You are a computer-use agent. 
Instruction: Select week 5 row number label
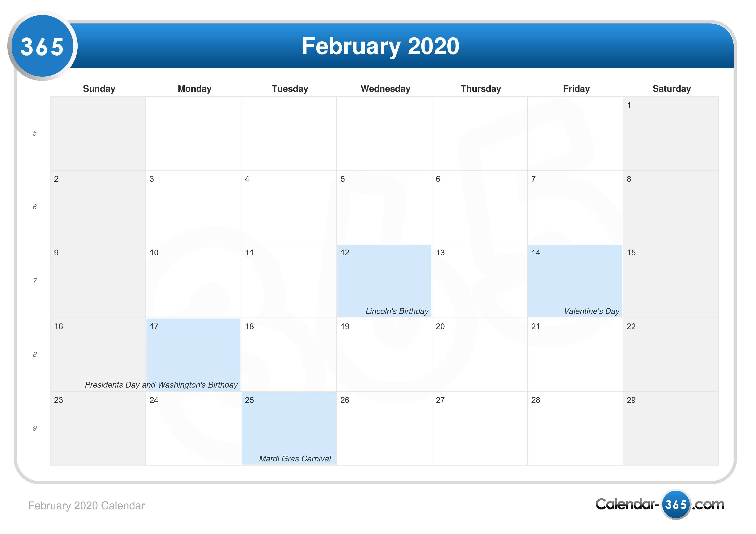[35, 132]
